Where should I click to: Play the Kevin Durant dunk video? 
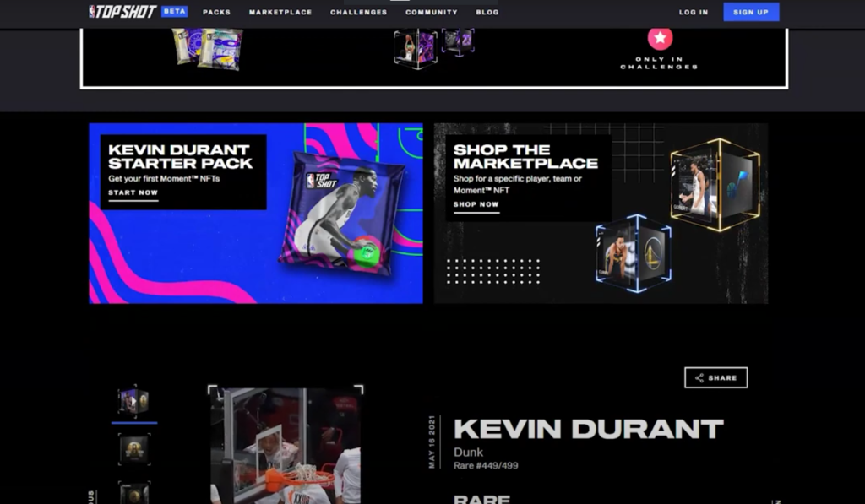(x=286, y=445)
